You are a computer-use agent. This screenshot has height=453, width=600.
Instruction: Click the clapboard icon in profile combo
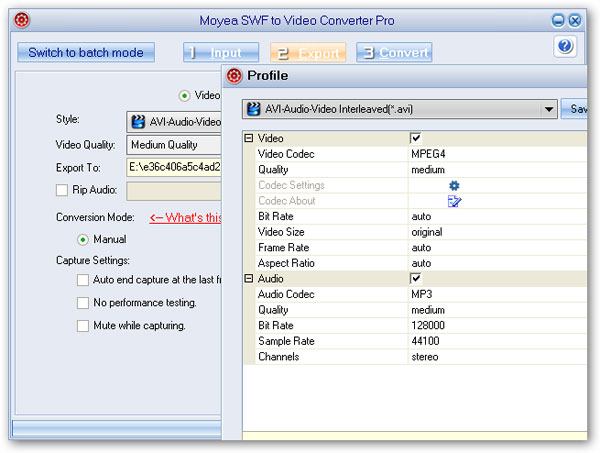point(254,109)
